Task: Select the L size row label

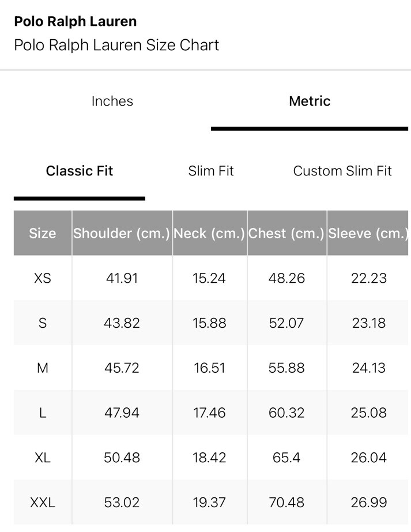Action: (43, 413)
